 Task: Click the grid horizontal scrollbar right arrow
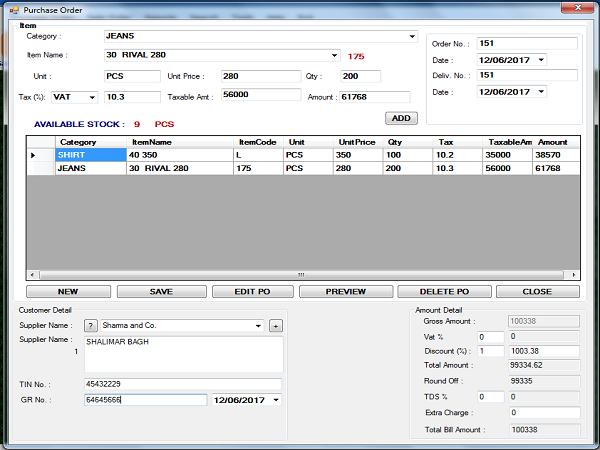coord(574,275)
